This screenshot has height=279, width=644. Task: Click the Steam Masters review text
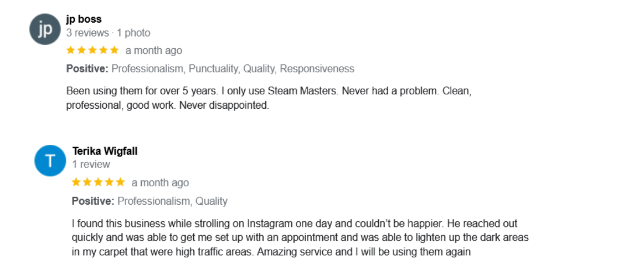(269, 98)
